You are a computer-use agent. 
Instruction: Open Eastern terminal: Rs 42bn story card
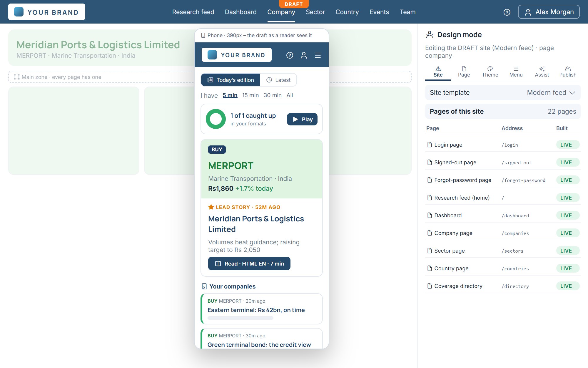tap(262, 309)
